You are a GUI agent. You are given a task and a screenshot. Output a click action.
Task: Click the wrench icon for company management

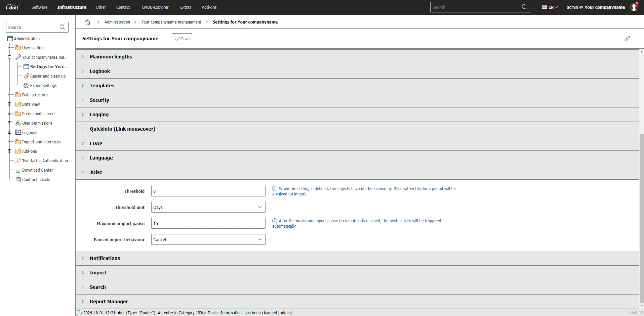pos(18,57)
